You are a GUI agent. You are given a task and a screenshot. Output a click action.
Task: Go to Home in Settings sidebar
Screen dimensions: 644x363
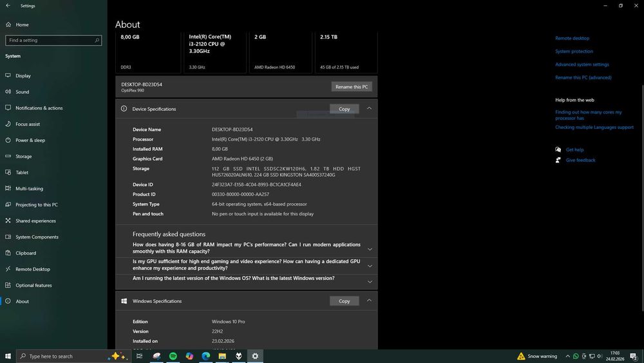[x=22, y=25]
